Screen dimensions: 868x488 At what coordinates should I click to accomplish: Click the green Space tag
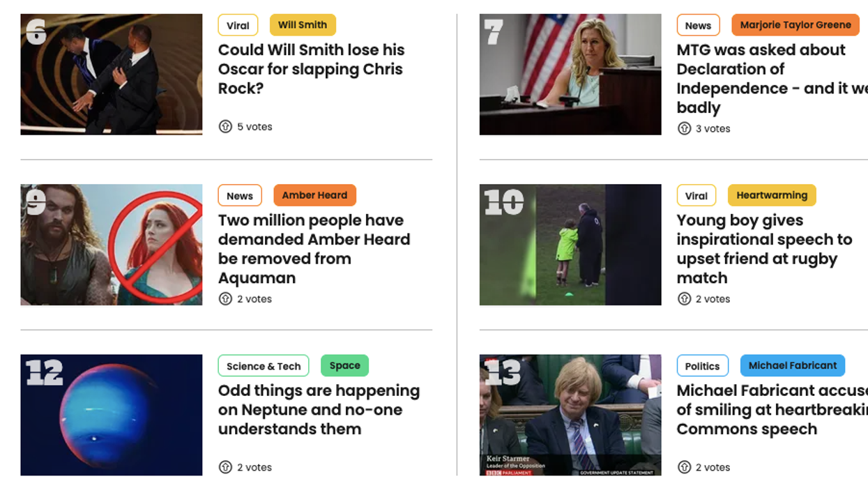point(344,366)
